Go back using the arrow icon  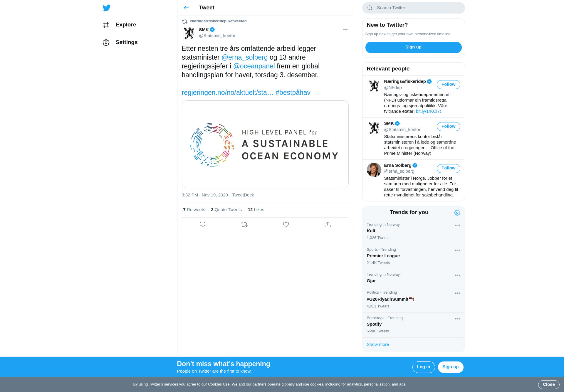coord(186,8)
